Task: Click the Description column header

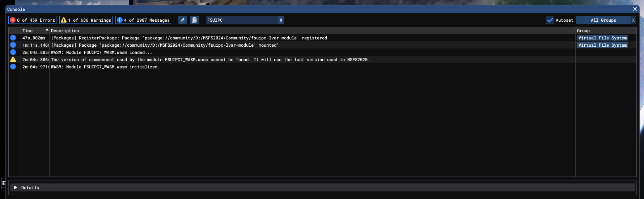Action: 65,31
